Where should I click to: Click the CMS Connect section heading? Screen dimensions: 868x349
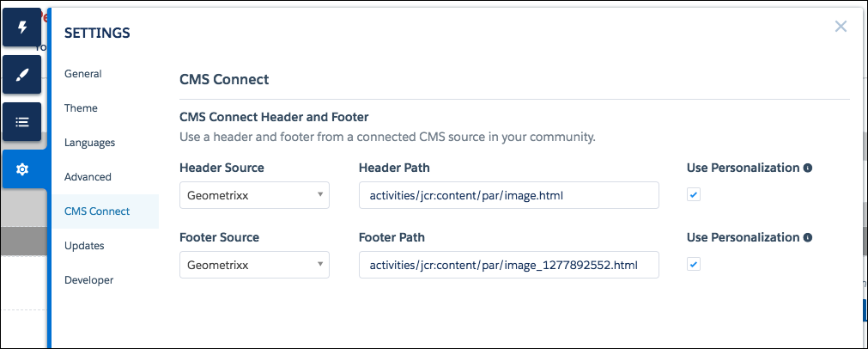click(x=224, y=80)
